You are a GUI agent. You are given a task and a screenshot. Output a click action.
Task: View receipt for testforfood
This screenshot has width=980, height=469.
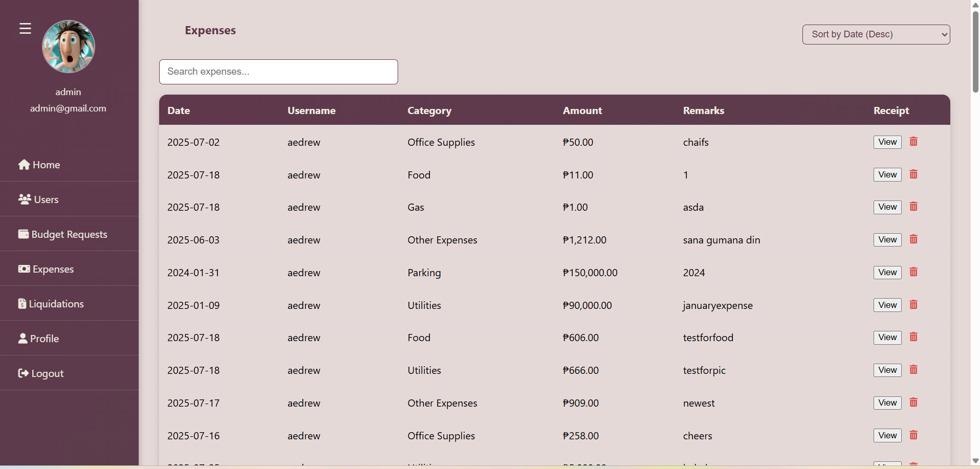point(887,338)
